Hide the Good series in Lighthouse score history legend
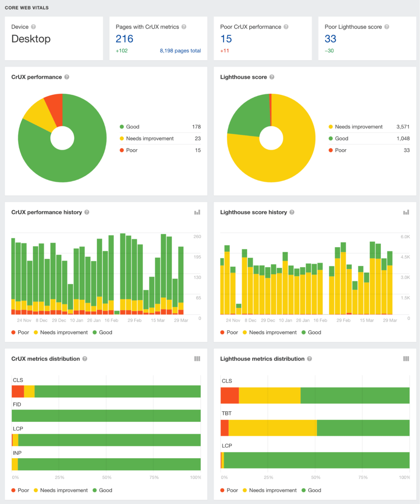420x504 pixels. pyautogui.click(x=311, y=332)
